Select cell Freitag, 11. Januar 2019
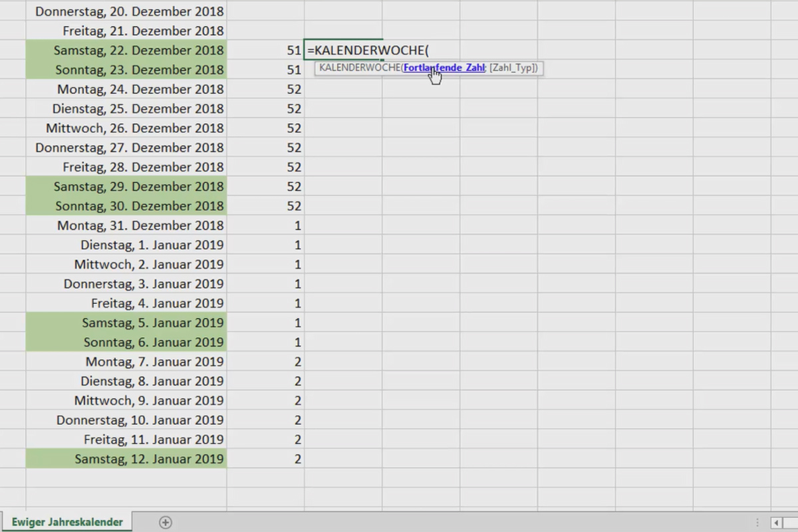798x532 pixels. coord(126,440)
